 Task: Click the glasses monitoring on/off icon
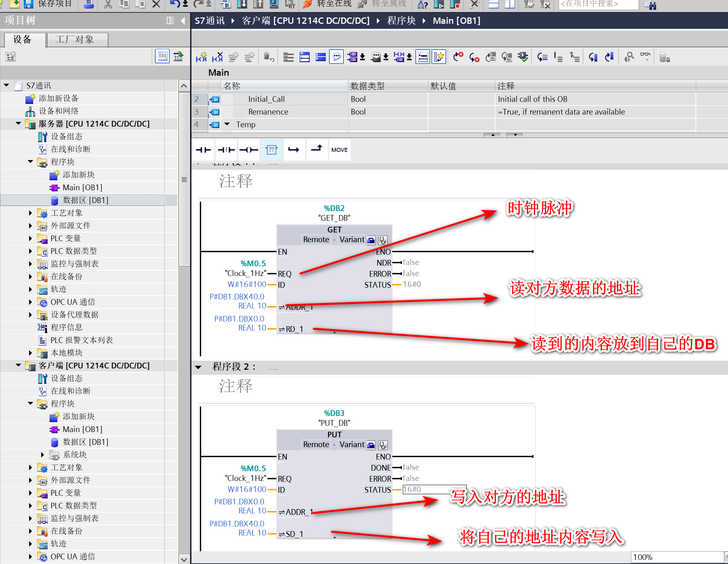click(645, 57)
